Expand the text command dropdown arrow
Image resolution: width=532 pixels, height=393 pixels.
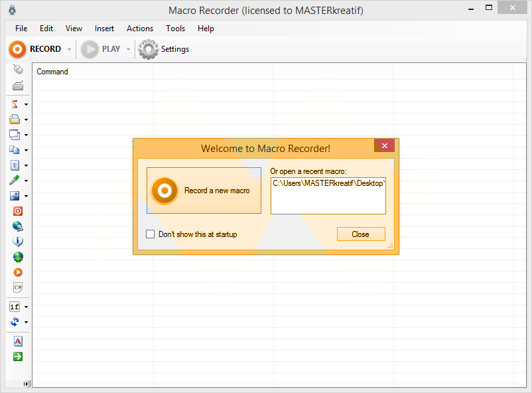(x=26, y=166)
